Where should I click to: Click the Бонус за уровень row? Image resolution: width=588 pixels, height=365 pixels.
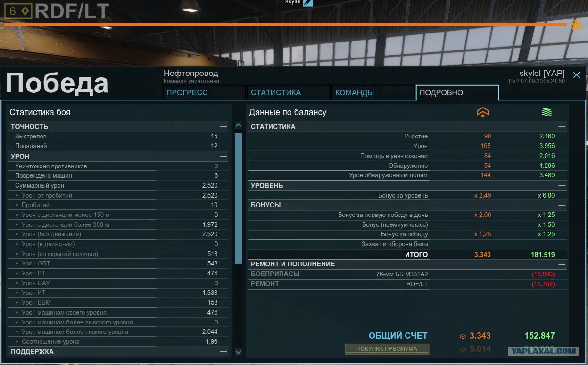click(x=407, y=195)
